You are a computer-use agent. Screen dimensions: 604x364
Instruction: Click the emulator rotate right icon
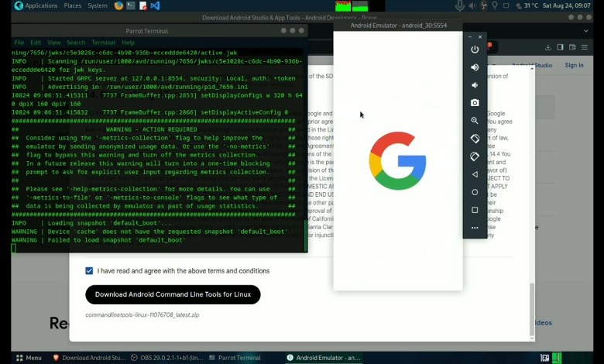[475, 156]
